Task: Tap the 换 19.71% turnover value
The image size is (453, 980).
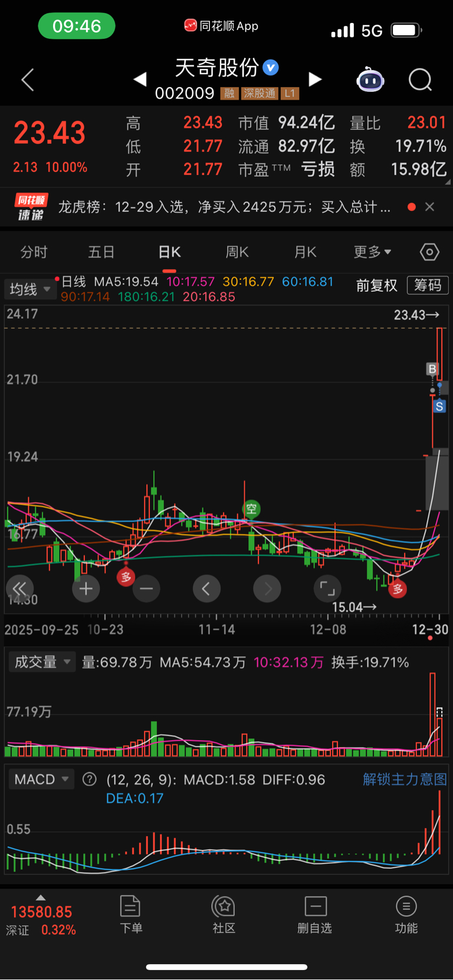Action: 421,146
